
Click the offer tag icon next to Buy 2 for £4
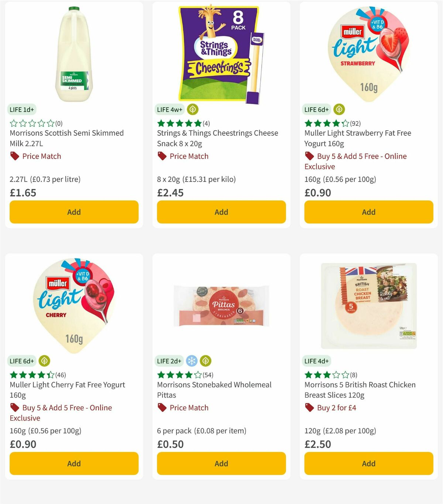pos(309,408)
